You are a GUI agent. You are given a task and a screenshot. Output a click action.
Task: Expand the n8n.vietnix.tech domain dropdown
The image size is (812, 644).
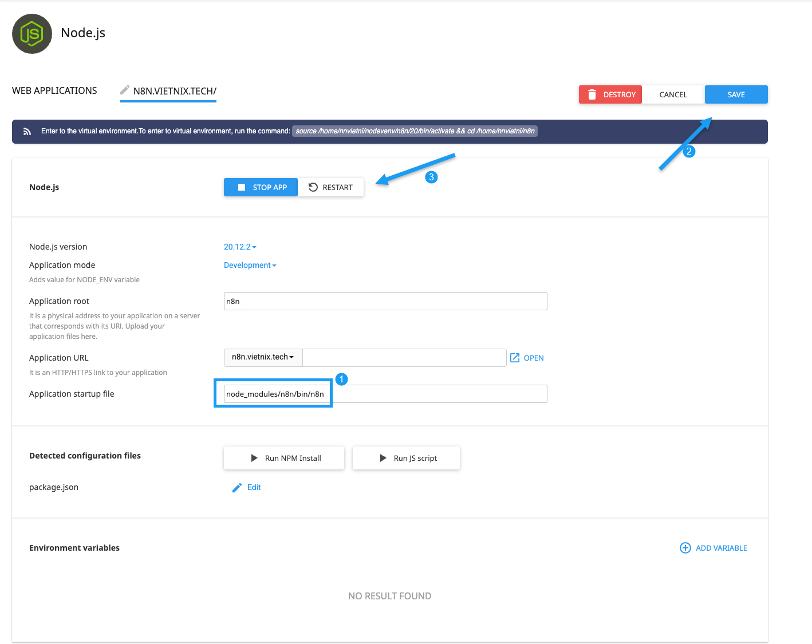[263, 357]
